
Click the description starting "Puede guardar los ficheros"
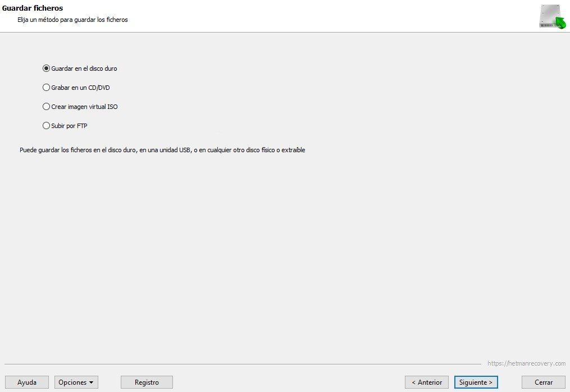pyautogui.click(x=162, y=150)
